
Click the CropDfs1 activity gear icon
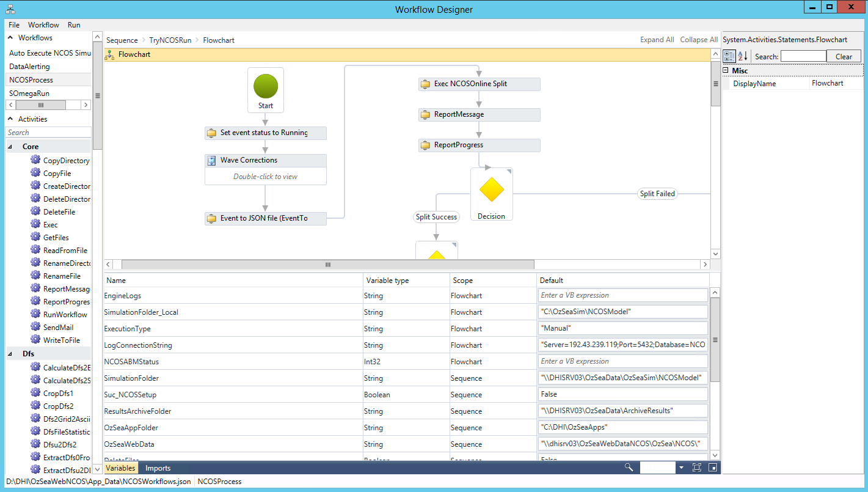tap(35, 393)
